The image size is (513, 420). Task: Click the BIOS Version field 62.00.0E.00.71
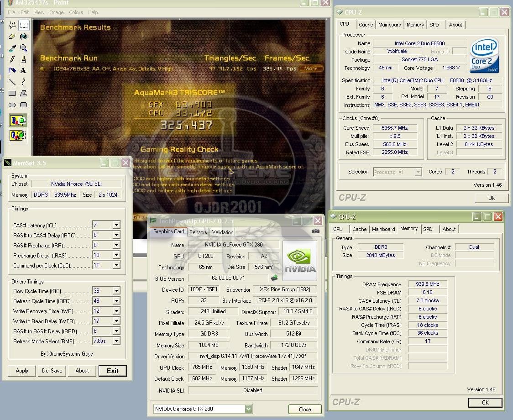[x=228, y=278]
